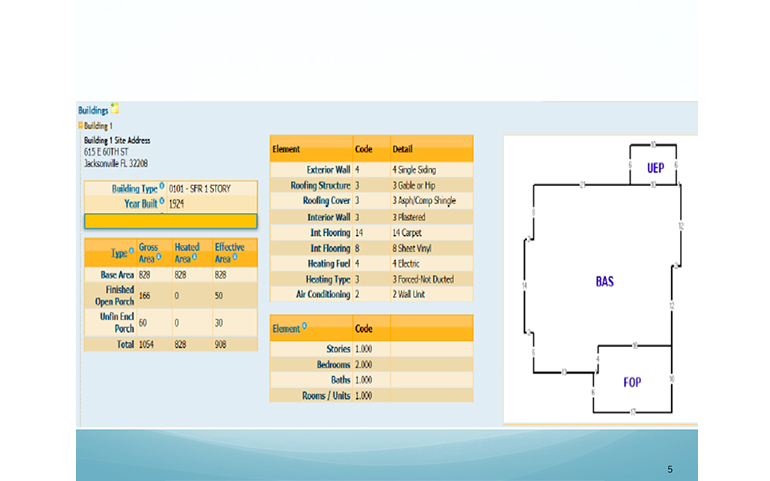This screenshot has height=481, width=770.
Task: Collapse the Building 1 section
Action: click(80, 126)
